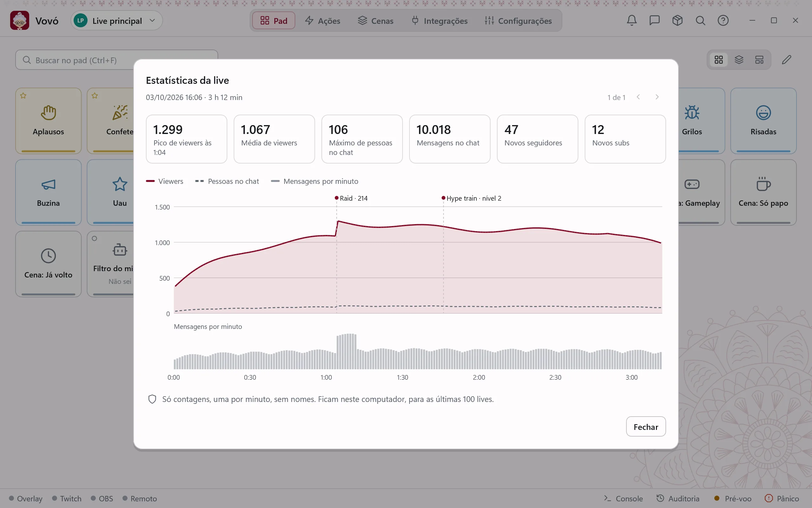Switch to rows layout view icon

click(x=759, y=60)
